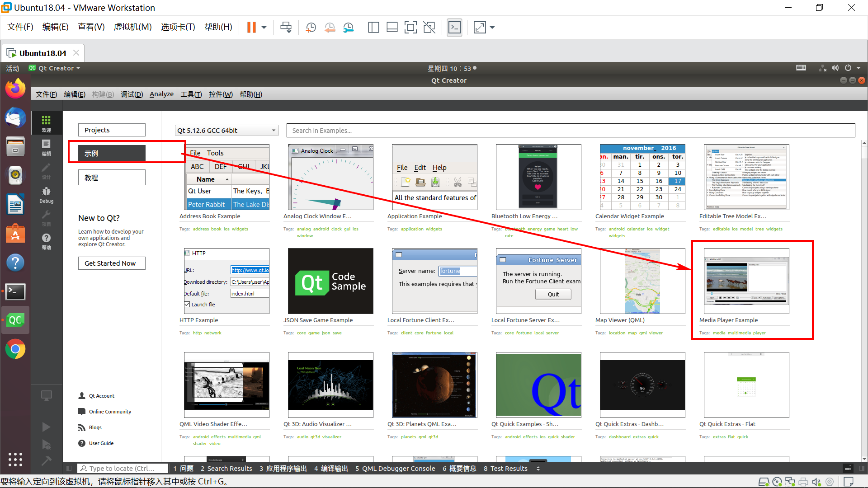The width and height of the screenshot is (868, 488).
Task: Click the VMware pause virtual machine icon
Action: (x=251, y=28)
